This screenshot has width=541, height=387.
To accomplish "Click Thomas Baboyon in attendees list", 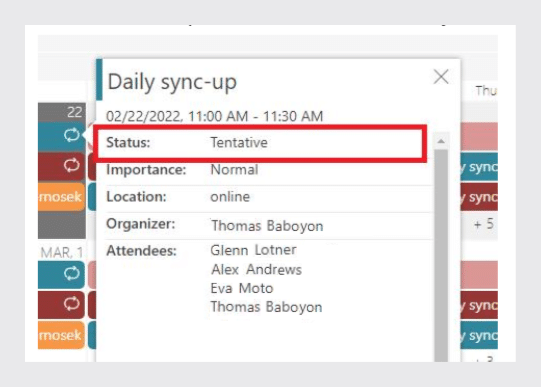I will point(266,307).
